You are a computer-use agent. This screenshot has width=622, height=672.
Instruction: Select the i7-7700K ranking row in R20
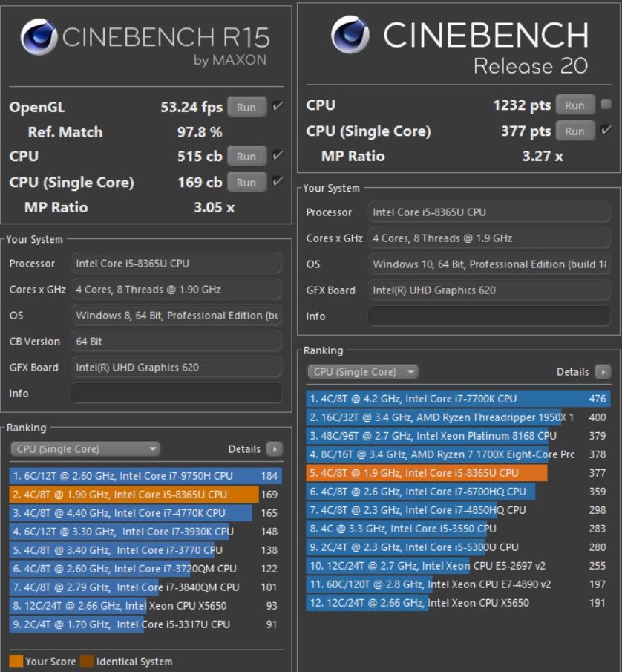click(x=458, y=399)
